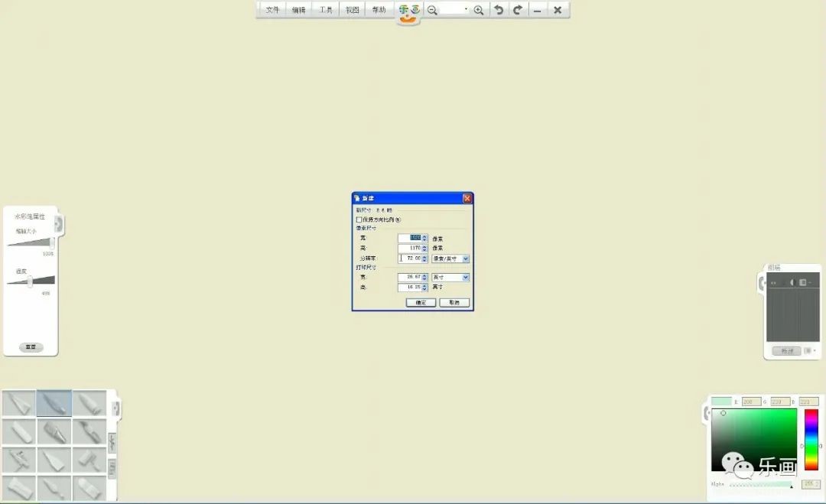Select the highlighted brush in top row
This screenshot has width=826, height=504.
[x=54, y=403]
